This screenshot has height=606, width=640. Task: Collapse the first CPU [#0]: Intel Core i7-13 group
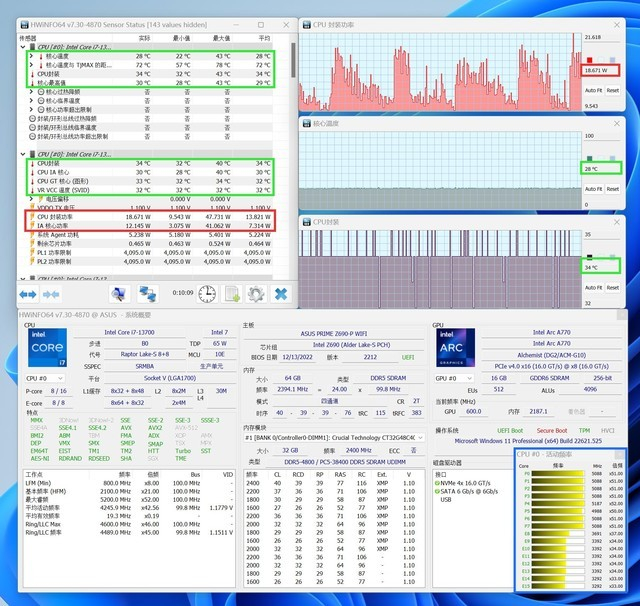pos(23,47)
